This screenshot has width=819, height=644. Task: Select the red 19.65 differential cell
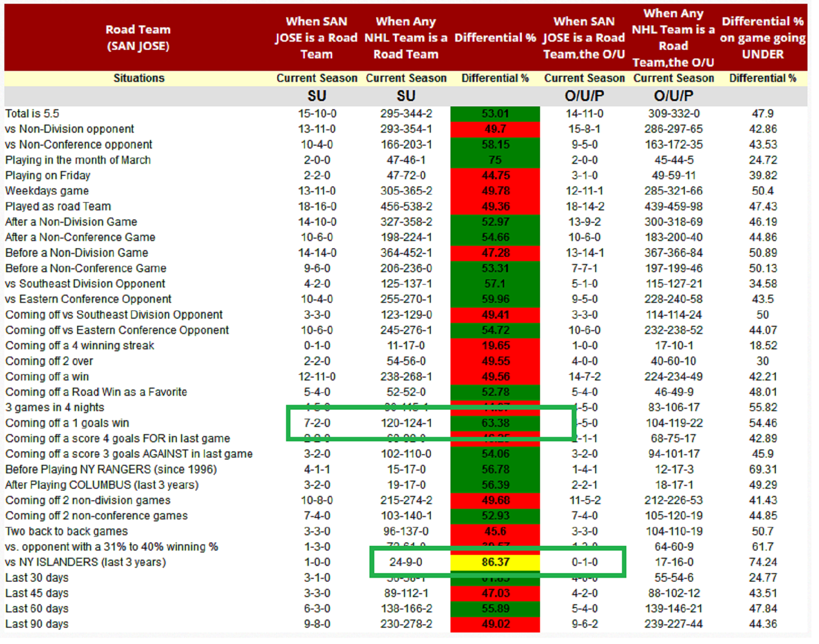tap(495, 345)
